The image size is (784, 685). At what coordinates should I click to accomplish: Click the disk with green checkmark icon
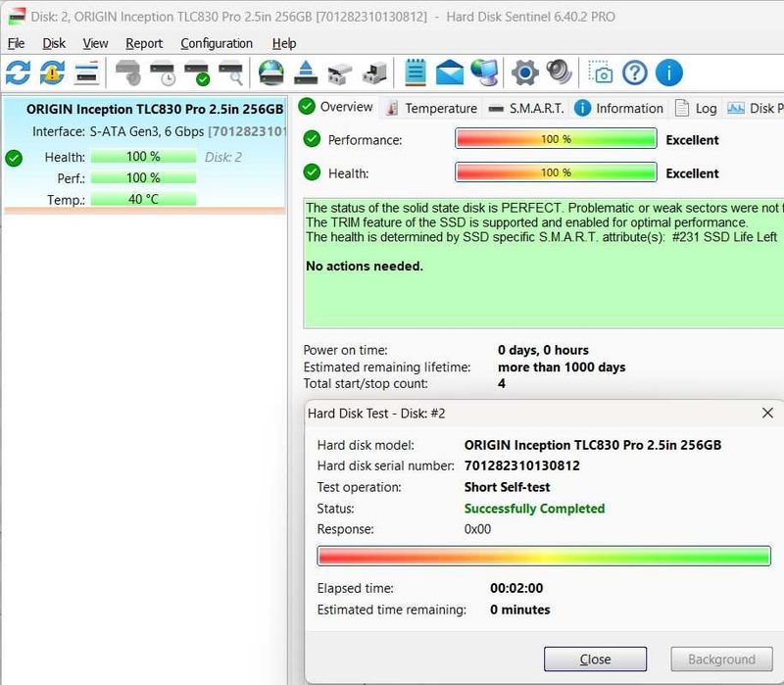point(197,73)
